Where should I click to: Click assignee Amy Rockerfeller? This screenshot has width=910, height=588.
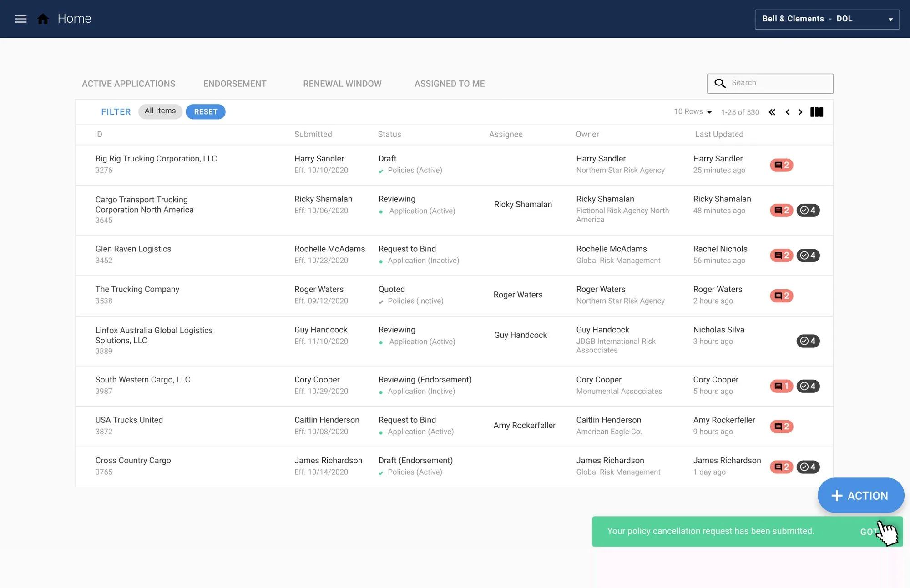(x=524, y=426)
